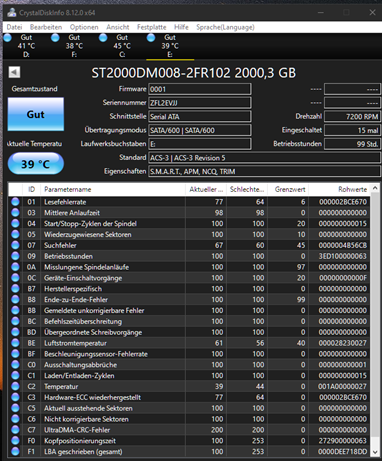This screenshot has height=461, width=382.
Task: Click the Schnittstelle Serial ATA field
Action: (x=200, y=116)
